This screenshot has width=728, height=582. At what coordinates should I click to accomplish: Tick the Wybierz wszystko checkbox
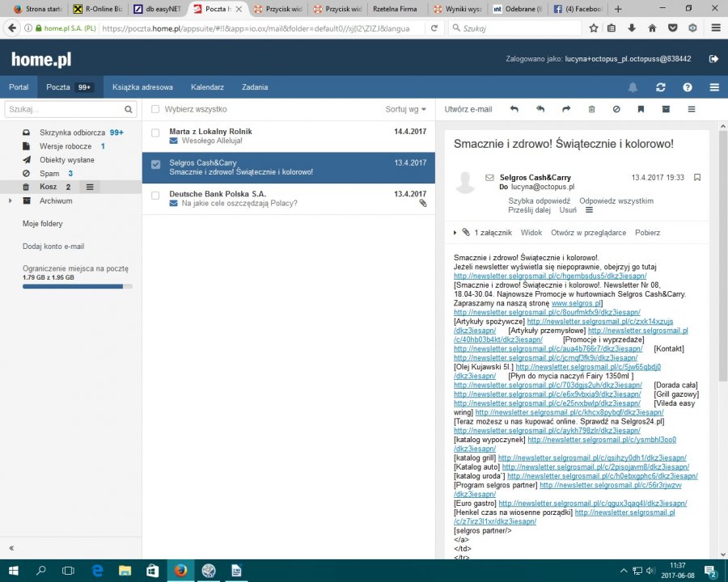tap(155, 110)
